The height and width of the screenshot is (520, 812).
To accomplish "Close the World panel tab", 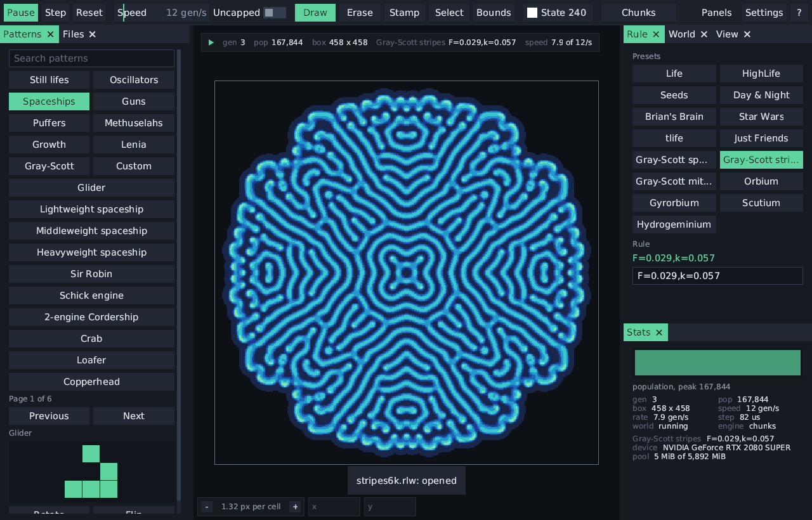I will click(x=704, y=34).
